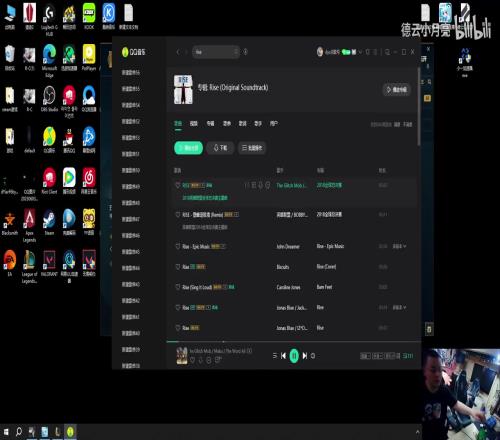The image size is (500, 440).
Task: Open Caroline Jones artist link
Action: tap(289, 287)
